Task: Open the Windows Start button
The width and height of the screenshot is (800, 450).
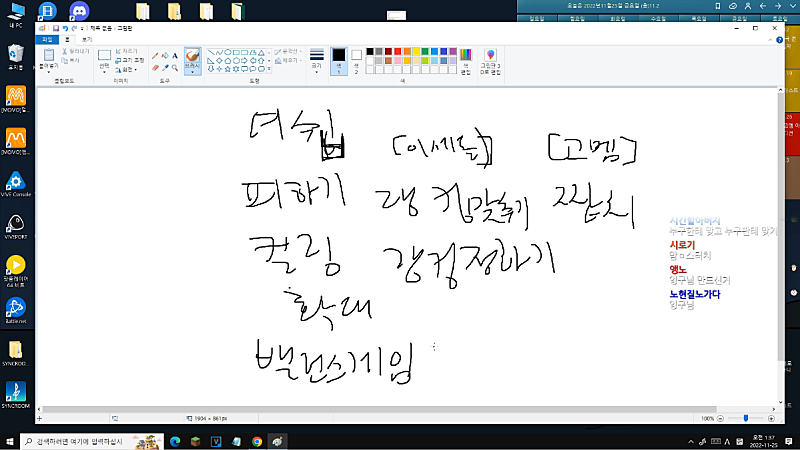Action: click(x=9, y=441)
